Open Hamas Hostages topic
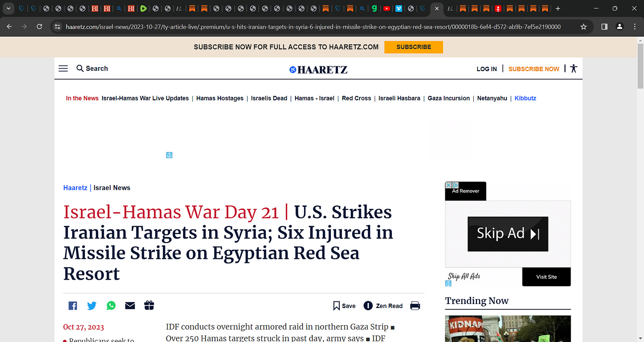 (220, 98)
